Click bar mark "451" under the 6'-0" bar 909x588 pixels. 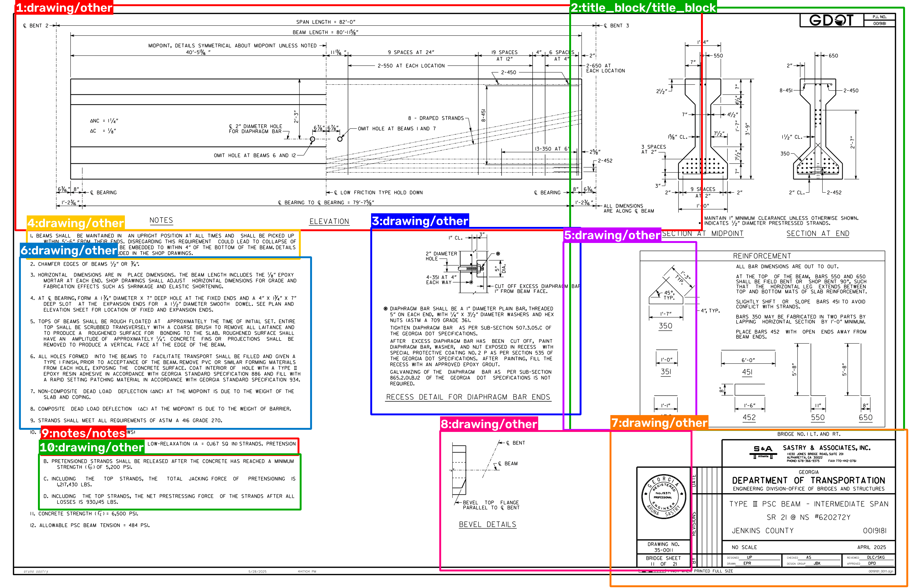[748, 372]
